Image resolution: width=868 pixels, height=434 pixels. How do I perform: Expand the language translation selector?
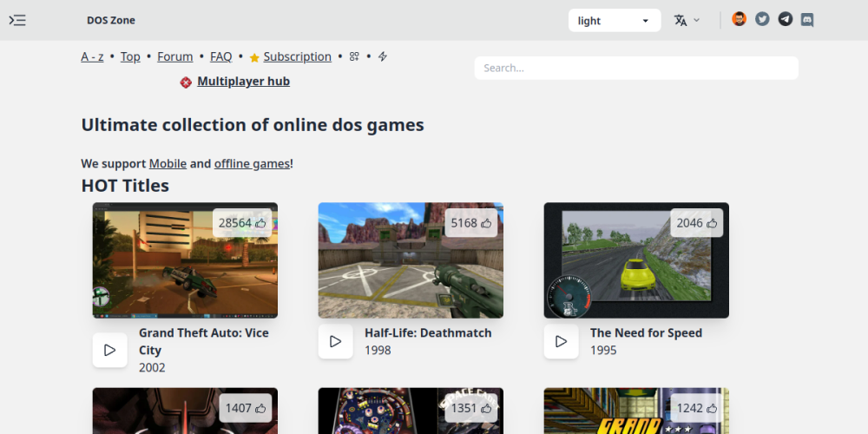point(687,20)
